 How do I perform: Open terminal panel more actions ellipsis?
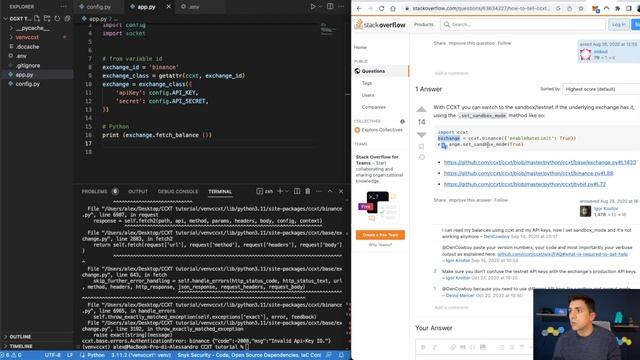pyautogui.click(x=319, y=191)
